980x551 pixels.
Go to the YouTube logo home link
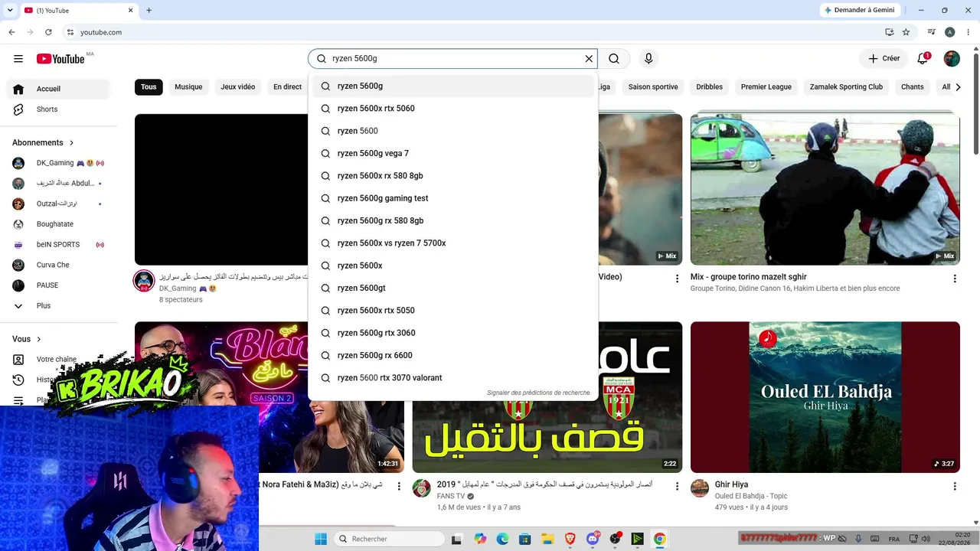60,59
